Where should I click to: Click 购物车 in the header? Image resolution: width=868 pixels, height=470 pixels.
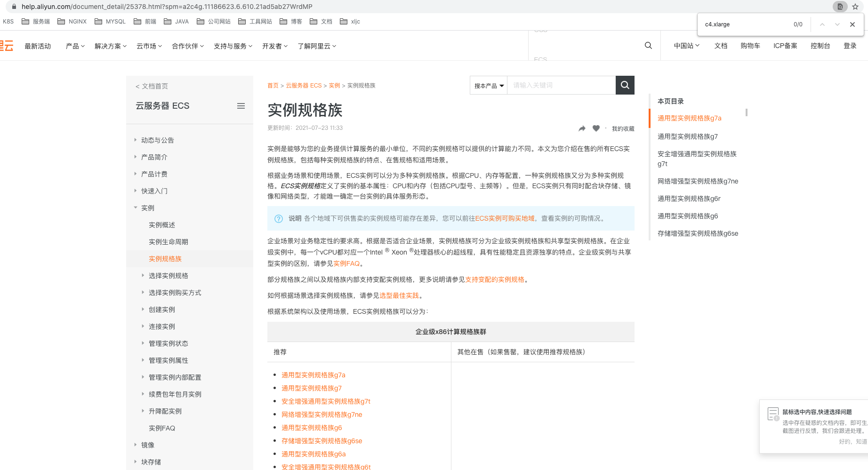(x=750, y=46)
